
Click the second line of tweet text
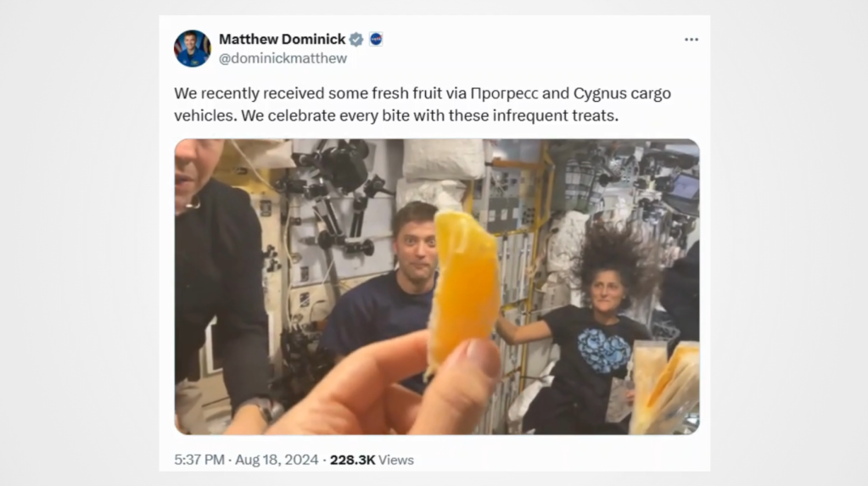click(x=396, y=115)
